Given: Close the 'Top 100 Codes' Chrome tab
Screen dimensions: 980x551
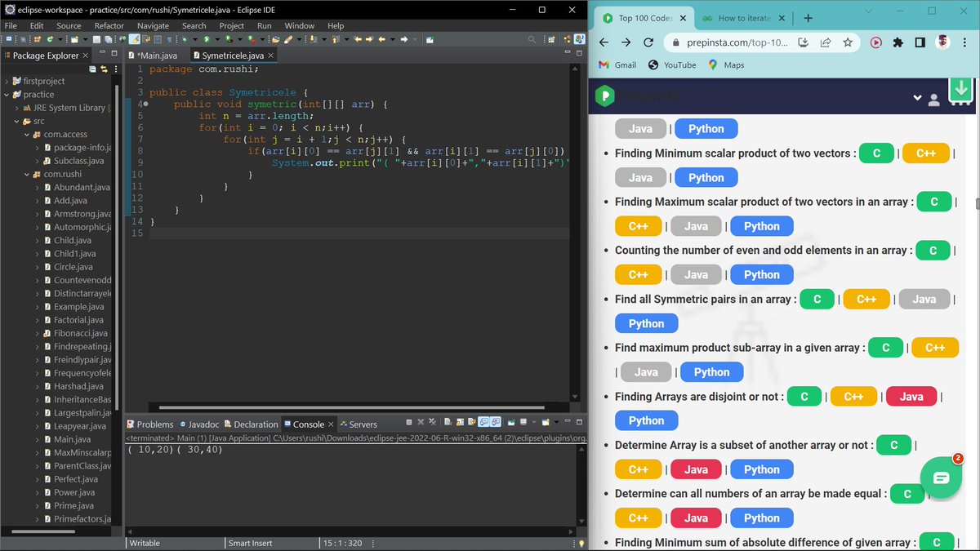Looking at the screenshot, I should (682, 18).
